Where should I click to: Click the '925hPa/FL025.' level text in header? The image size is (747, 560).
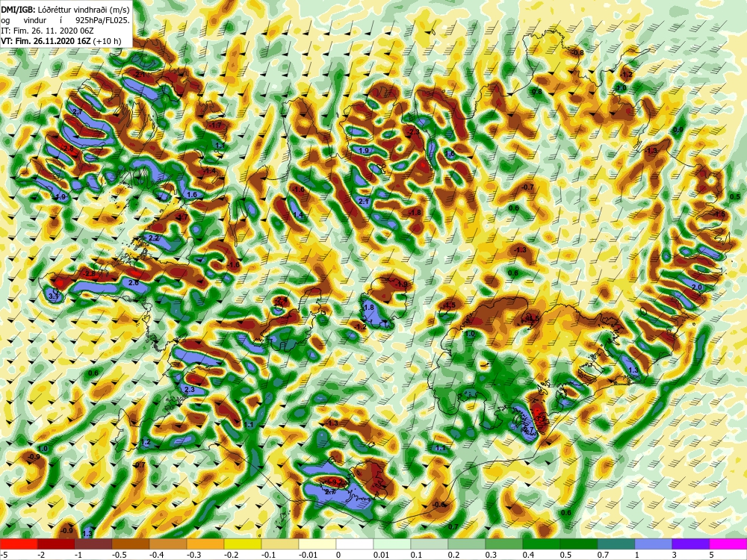tap(104, 20)
